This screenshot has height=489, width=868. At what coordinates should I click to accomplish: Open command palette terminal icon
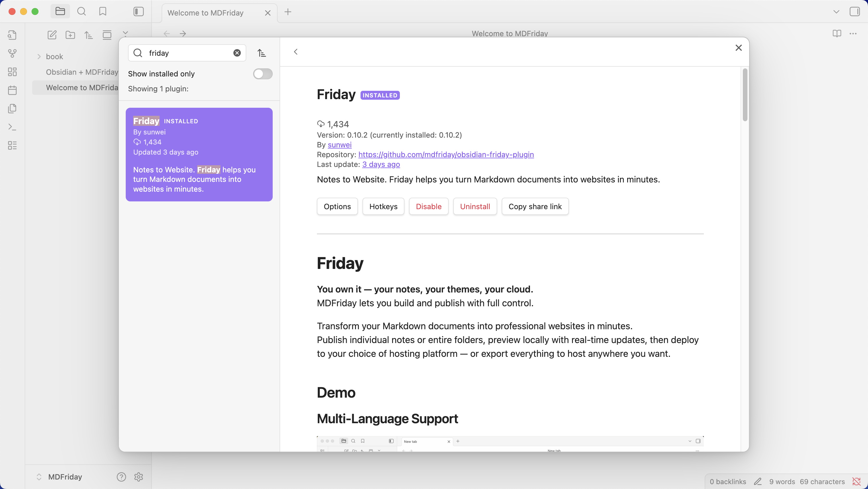pyautogui.click(x=12, y=127)
